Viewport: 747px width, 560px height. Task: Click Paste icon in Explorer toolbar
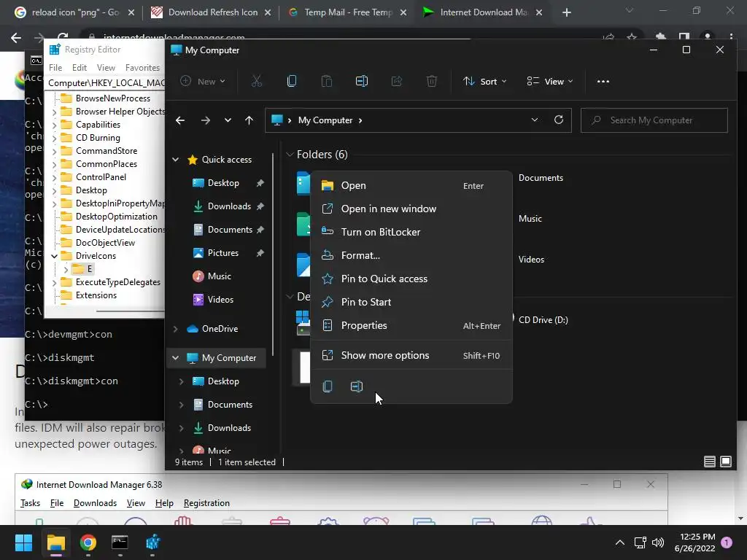(326, 82)
